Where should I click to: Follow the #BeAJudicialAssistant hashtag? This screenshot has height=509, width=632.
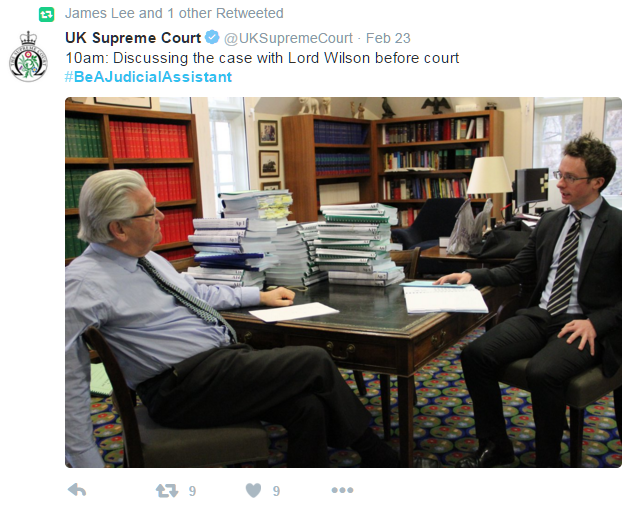coord(148,77)
